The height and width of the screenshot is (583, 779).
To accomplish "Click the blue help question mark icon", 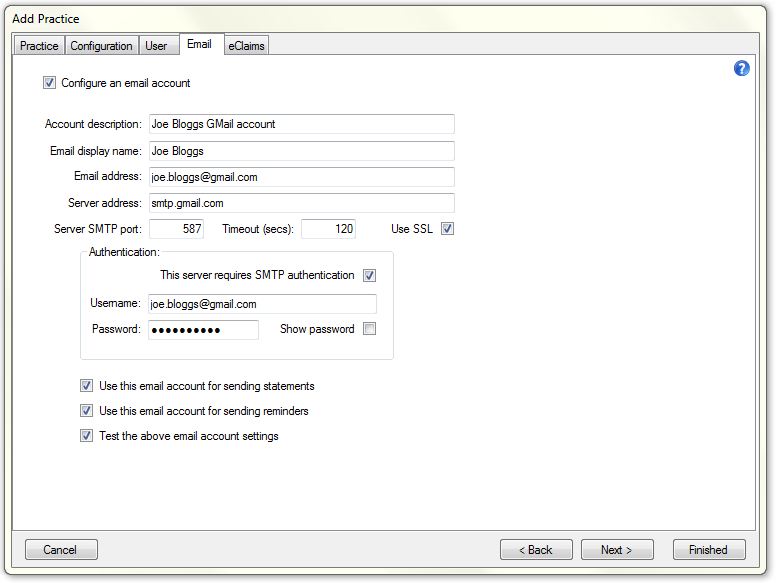I will [742, 69].
